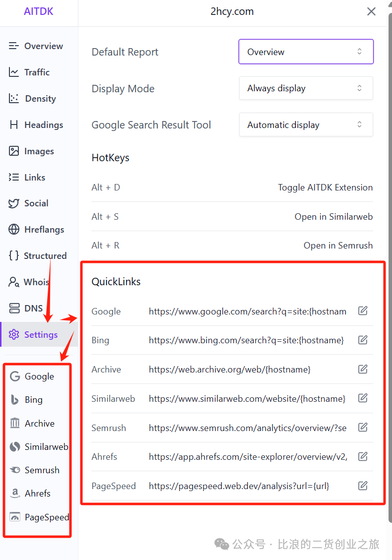
Task: Open the Links section
Action: (x=36, y=178)
